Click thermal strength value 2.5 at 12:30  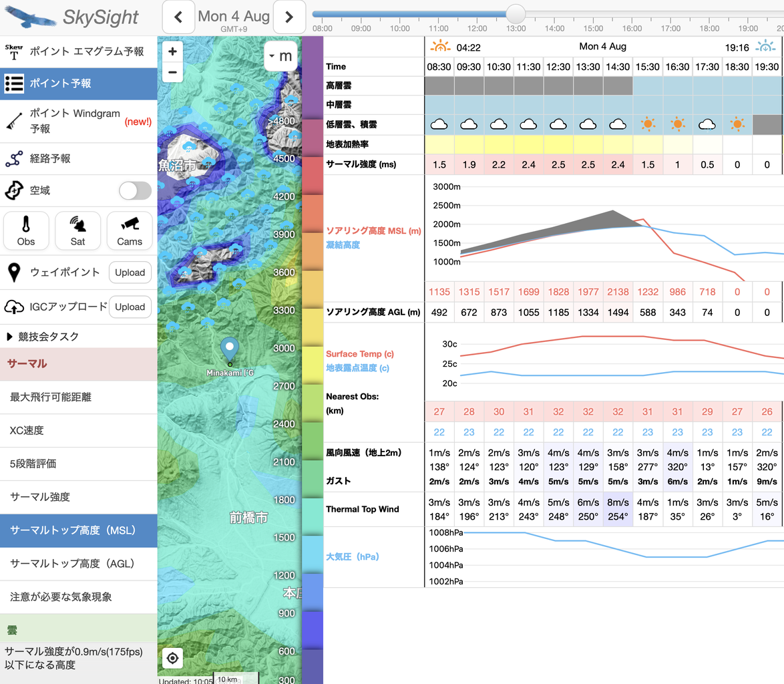(x=558, y=164)
